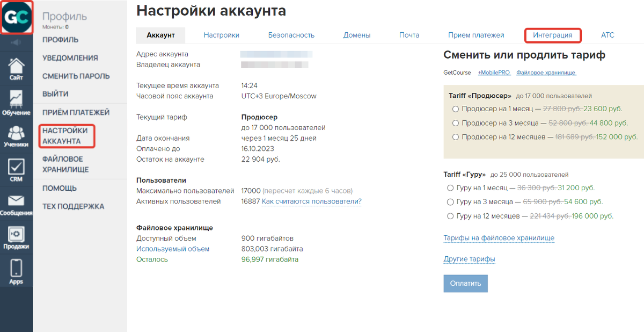Select Продюсер на 12 месяцев radio
Image resolution: width=644 pixels, height=332 pixels.
tap(456, 137)
